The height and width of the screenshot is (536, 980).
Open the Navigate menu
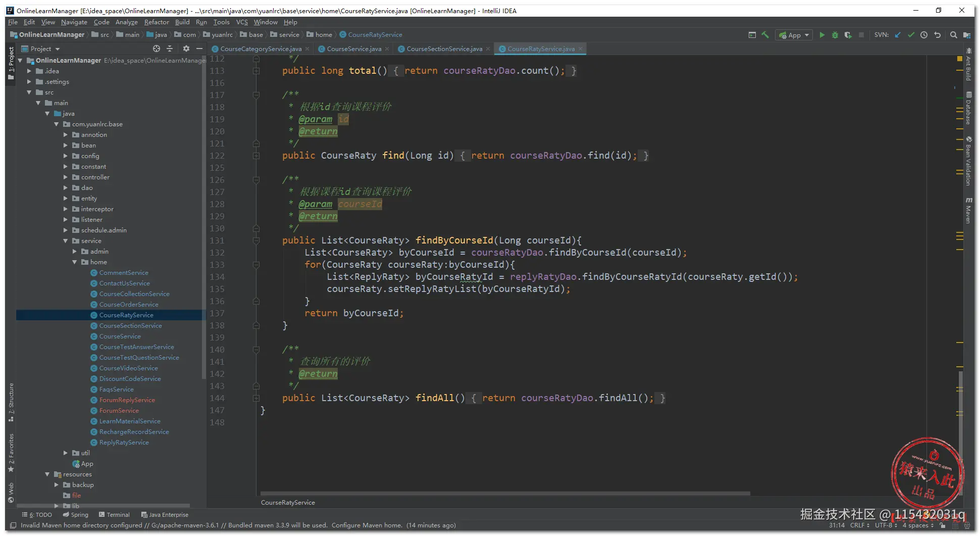point(74,22)
